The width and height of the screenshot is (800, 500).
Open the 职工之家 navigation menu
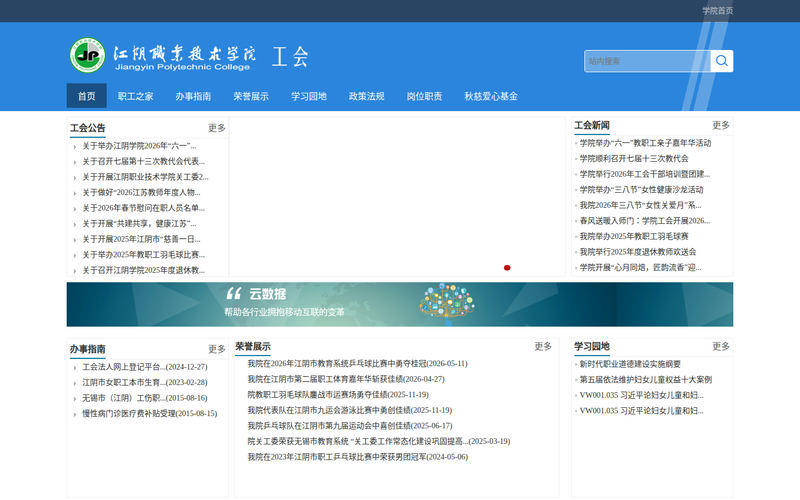click(135, 96)
